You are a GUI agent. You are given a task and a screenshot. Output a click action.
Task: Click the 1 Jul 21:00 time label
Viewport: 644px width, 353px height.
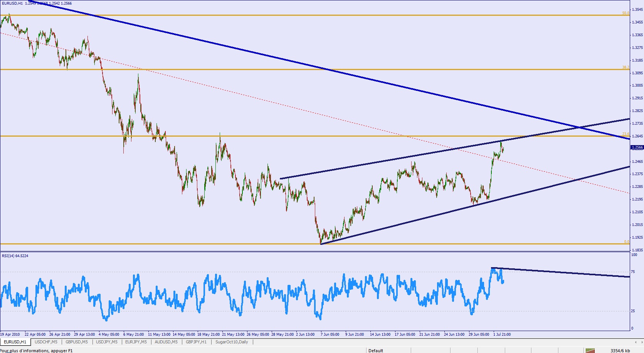(x=501, y=334)
